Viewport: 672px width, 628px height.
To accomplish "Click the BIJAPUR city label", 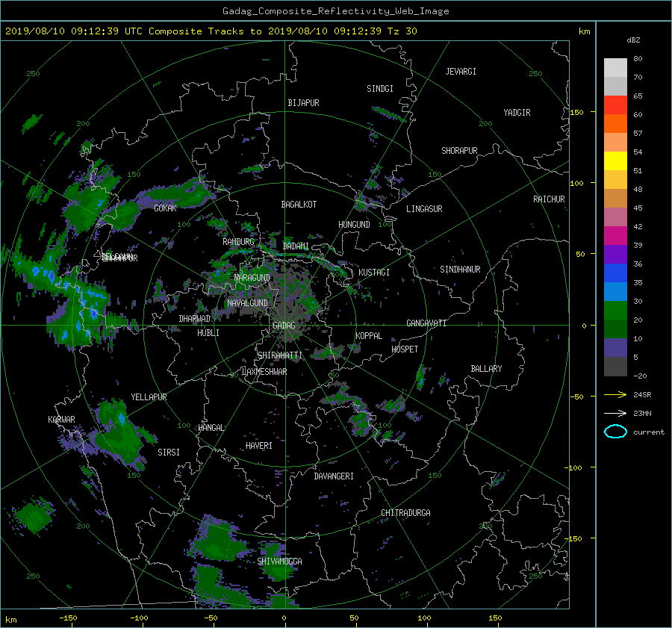I will [303, 103].
